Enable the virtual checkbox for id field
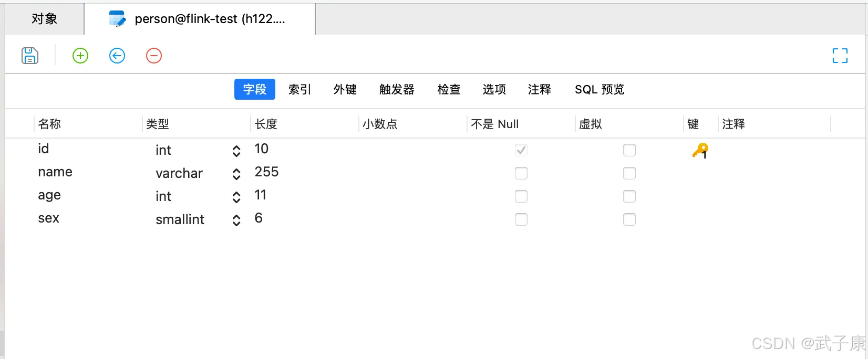 [x=629, y=150]
